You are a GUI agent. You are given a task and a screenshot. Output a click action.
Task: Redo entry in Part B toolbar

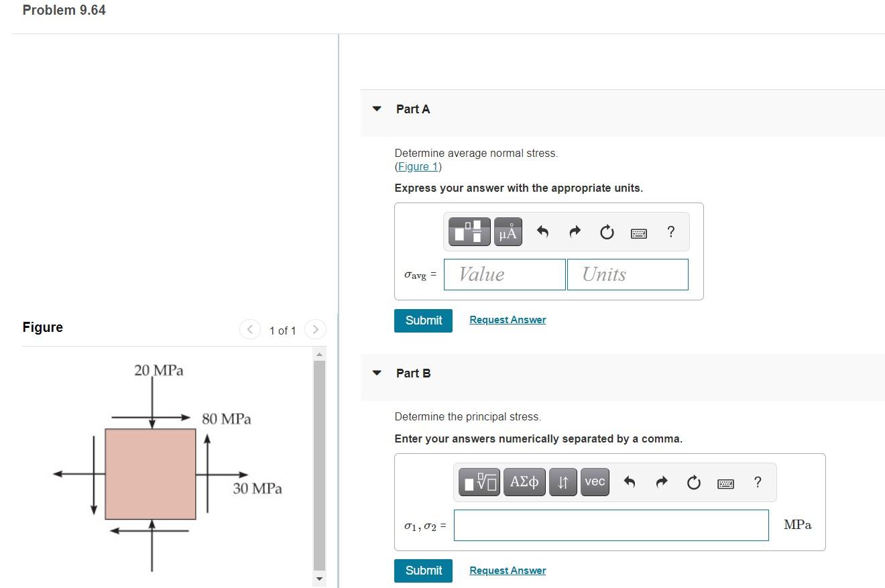pyautogui.click(x=662, y=482)
